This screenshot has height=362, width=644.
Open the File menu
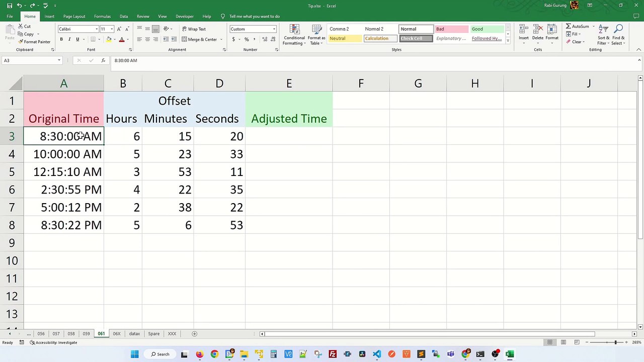10,16
